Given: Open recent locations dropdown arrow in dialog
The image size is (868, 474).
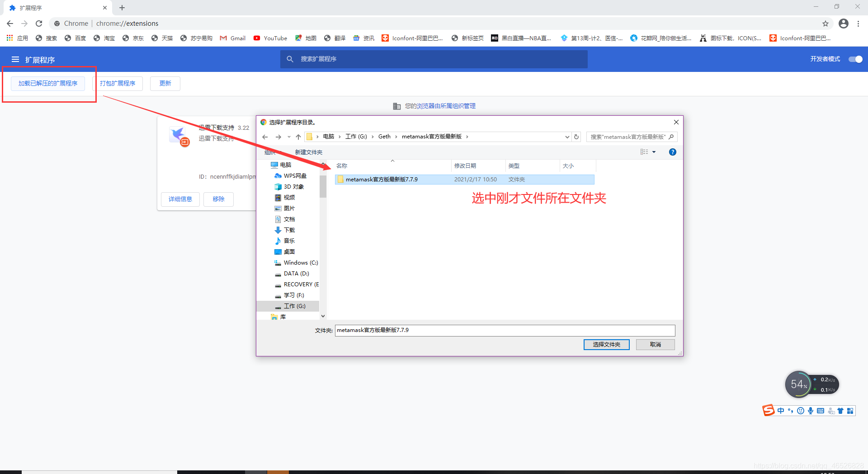Looking at the screenshot, I should point(289,137).
